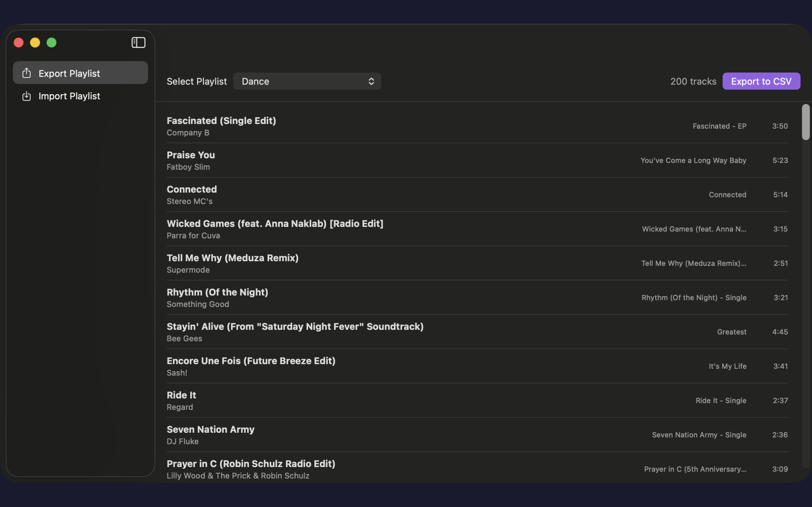Click the green zoom window button
Screen dimensions: 812x507
(51, 42)
